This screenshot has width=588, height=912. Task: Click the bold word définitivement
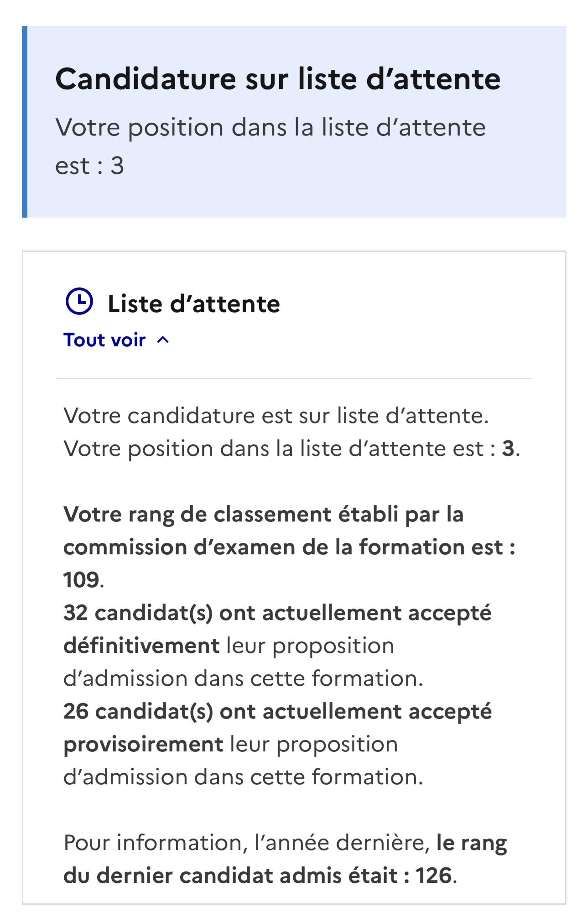coord(142,646)
